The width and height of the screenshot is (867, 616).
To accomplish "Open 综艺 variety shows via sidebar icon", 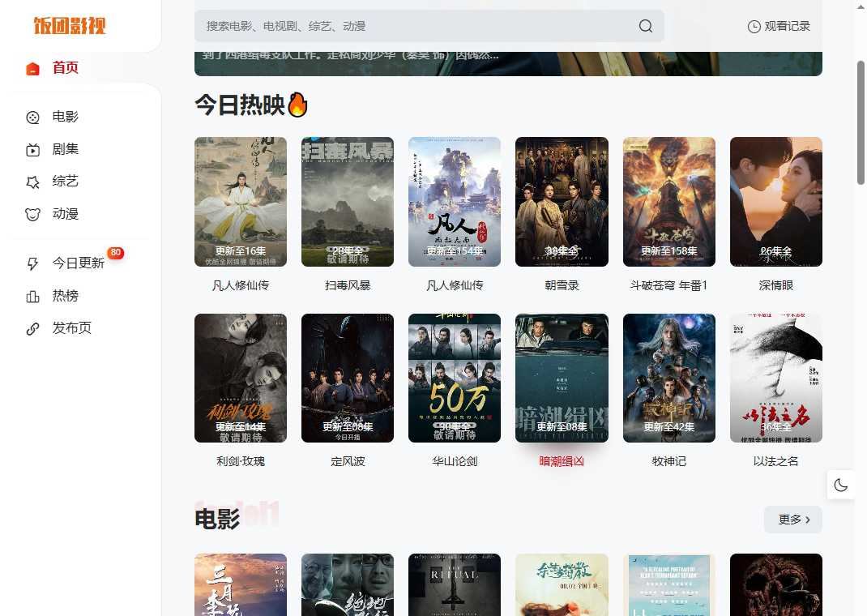I will (x=32, y=182).
